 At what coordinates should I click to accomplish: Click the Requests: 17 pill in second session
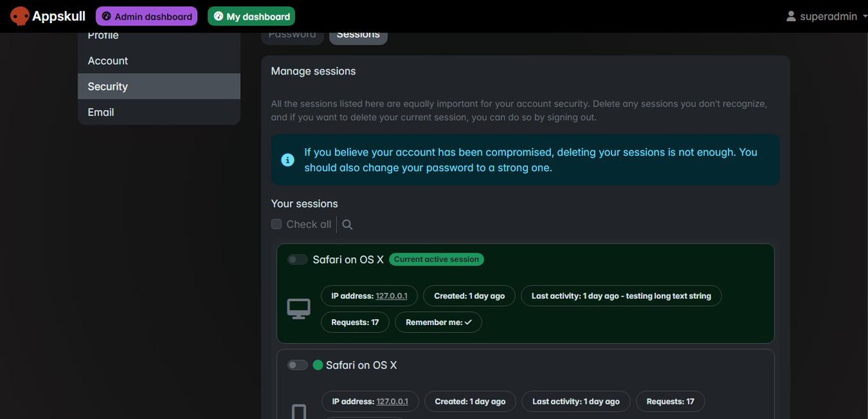point(671,402)
